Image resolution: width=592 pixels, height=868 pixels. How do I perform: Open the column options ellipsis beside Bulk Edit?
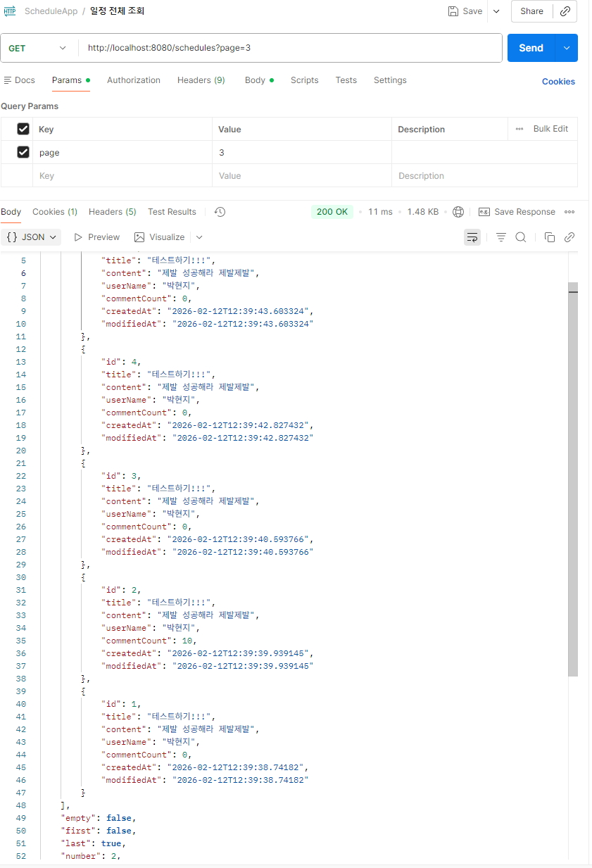(519, 129)
